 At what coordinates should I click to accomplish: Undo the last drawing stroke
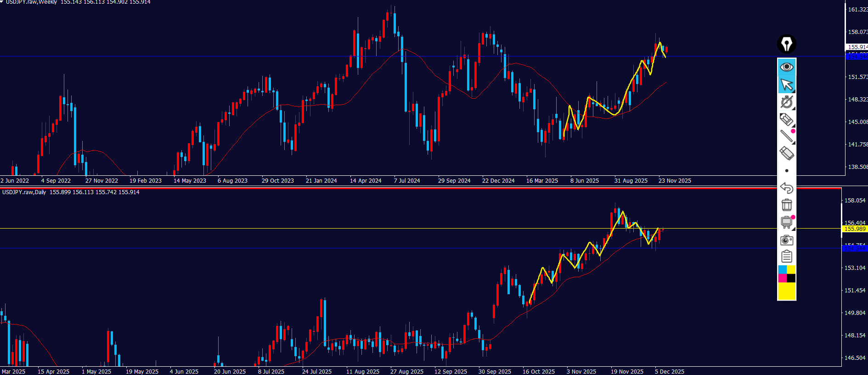click(786, 188)
